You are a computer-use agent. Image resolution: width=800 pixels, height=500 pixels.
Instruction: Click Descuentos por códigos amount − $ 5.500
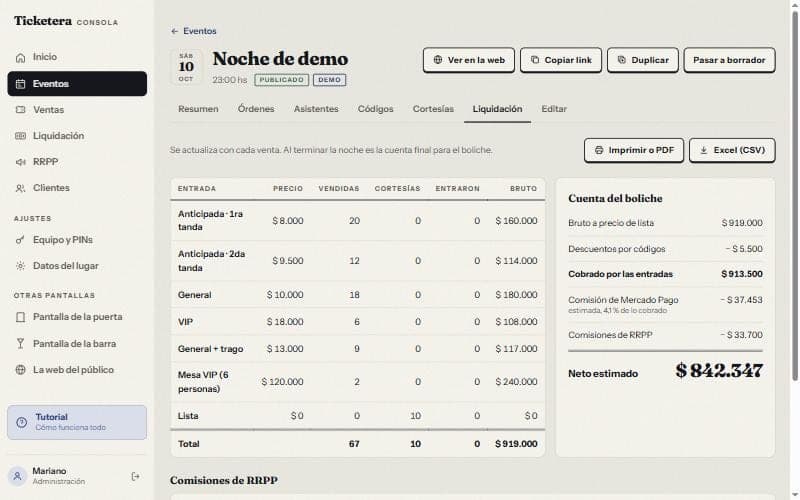pos(744,249)
